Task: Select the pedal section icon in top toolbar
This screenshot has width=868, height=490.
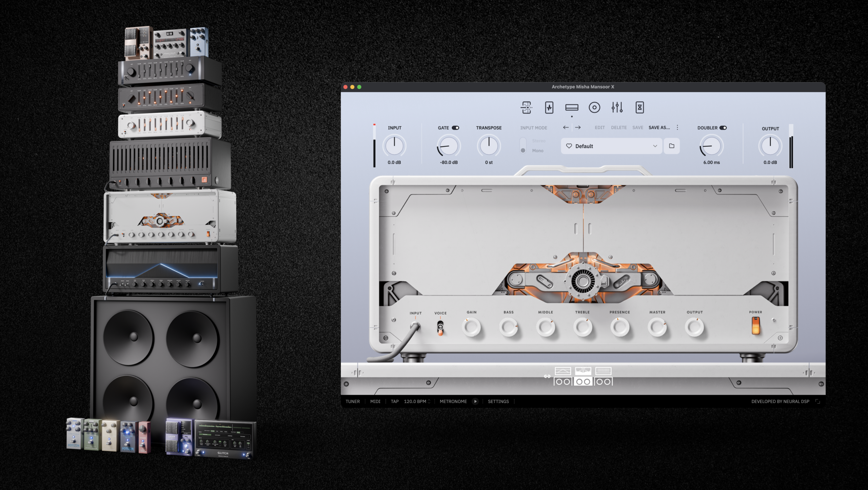Action: click(x=549, y=108)
